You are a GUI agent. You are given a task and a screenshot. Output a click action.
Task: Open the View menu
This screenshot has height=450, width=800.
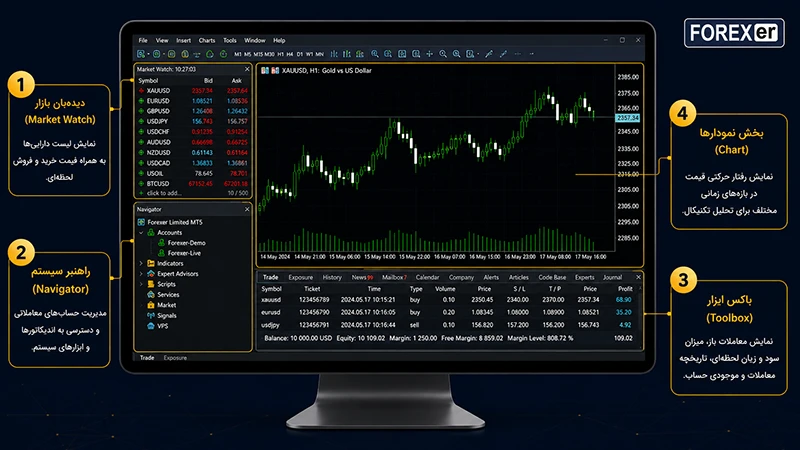click(x=162, y=40)
